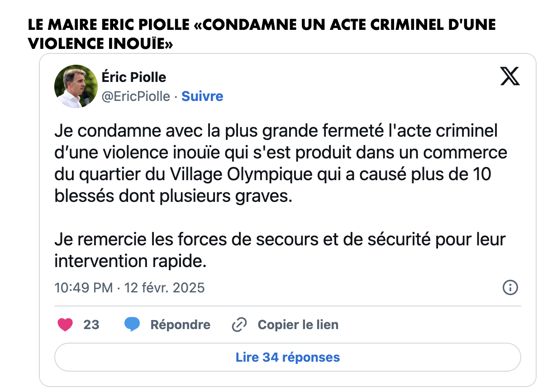Click the Éric Piolle display name

[134, 77]
